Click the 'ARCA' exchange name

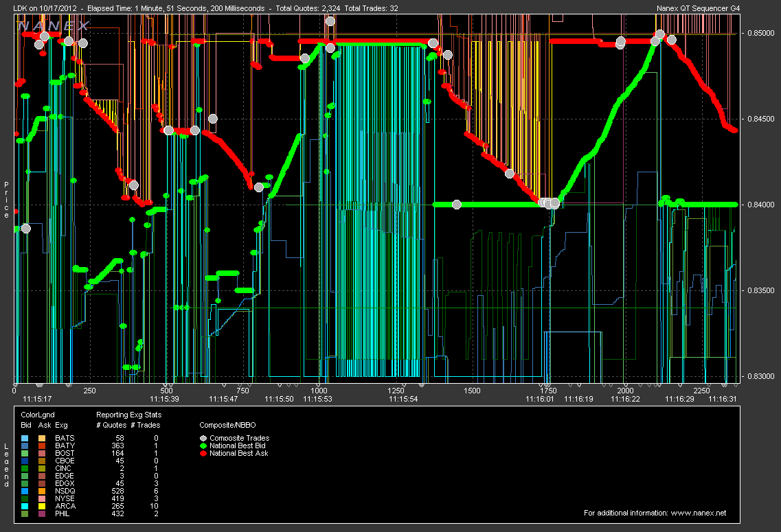[x=65, y=506]
